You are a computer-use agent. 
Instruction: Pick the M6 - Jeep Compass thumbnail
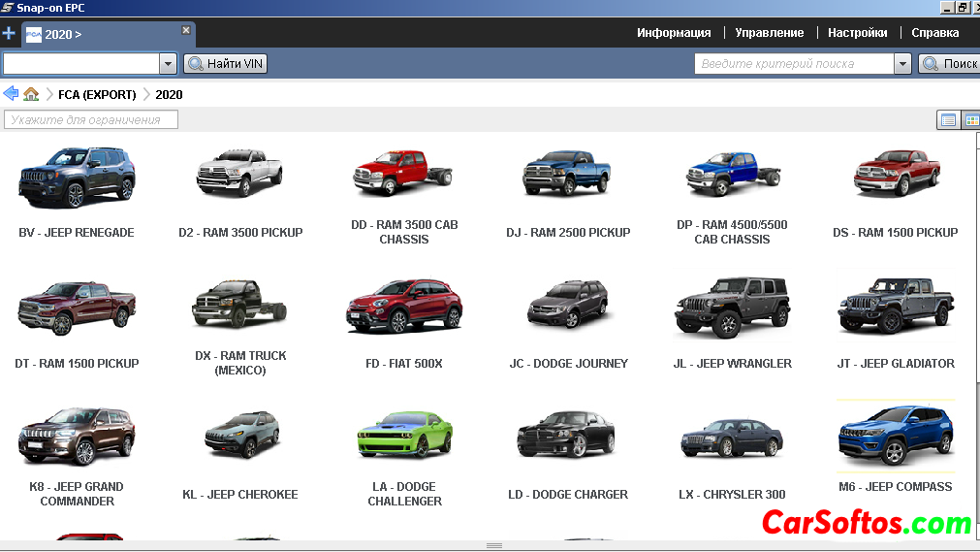896,437
